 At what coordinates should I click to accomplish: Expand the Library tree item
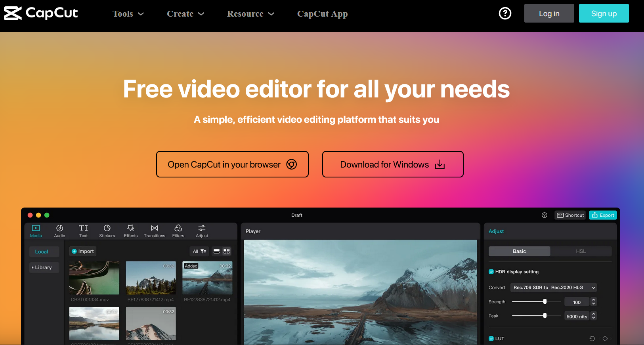(x=44, y=267)
